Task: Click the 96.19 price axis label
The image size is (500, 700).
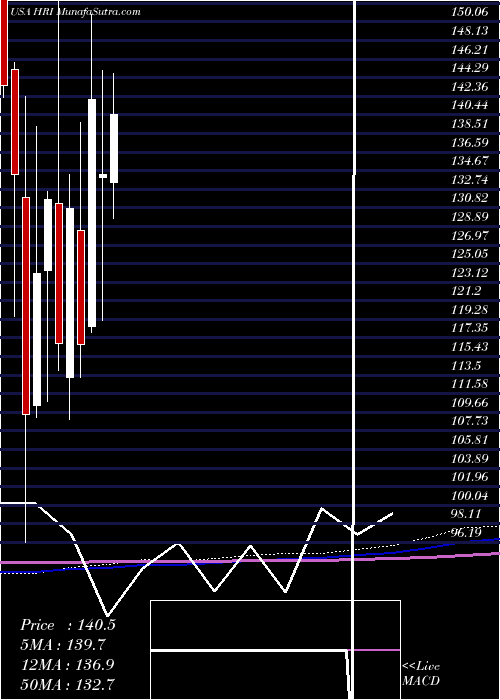Action: pyautogui.click(x=468, y=533)
